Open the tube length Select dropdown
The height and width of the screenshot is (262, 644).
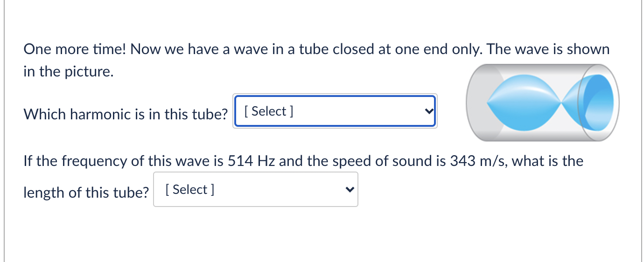pyautogui.click(x=256, y=189)
